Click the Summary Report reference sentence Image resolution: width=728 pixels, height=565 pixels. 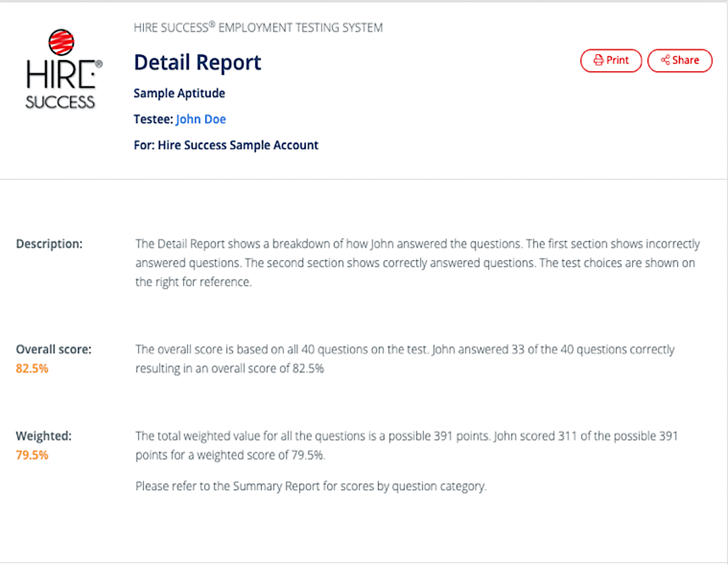311,486
